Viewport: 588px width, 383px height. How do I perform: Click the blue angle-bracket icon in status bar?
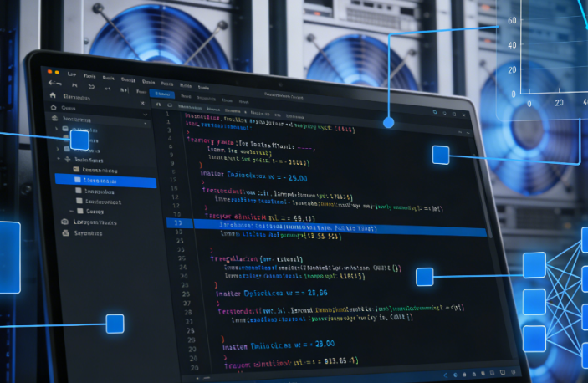446,375
